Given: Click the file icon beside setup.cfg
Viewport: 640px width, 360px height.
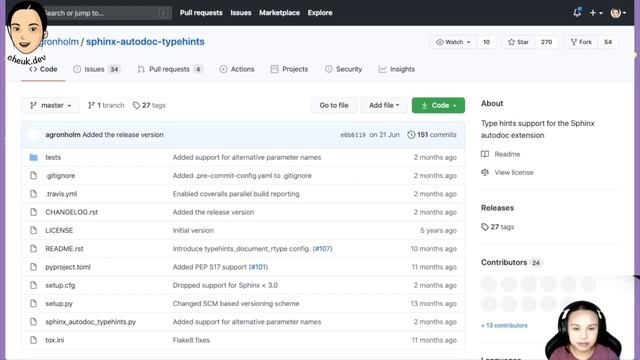Looking at the screenshot, I should coord(33,285).
